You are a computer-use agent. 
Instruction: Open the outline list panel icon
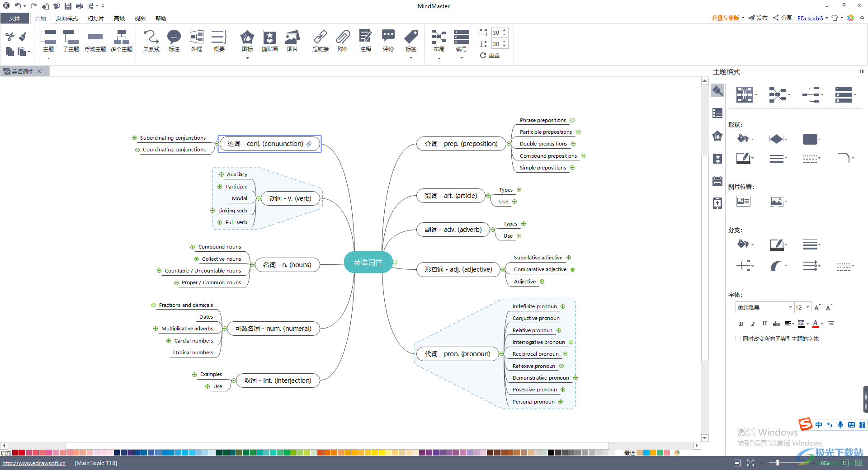[x=717, y=113]
